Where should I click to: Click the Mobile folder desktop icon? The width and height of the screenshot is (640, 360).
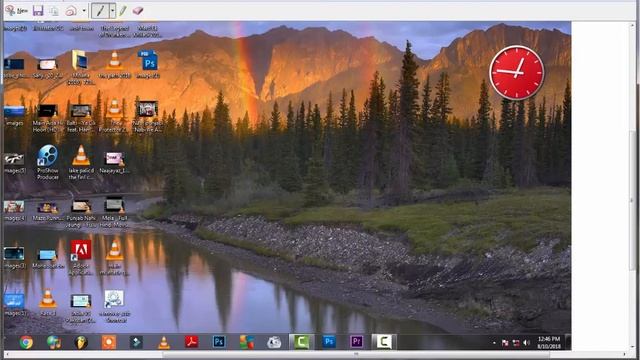[x=81, y=67]
